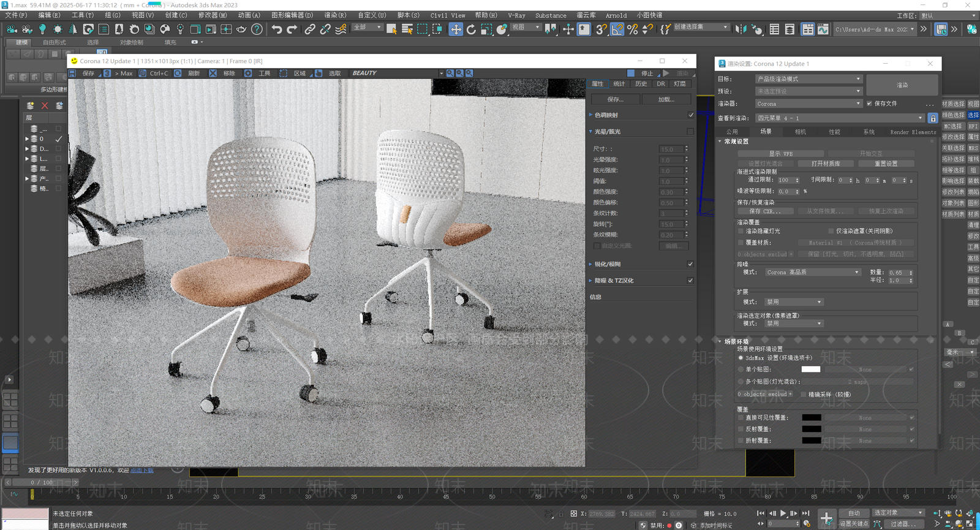Click black 反射覆盖 color swatch
Viewport: 980px width, 530px height.
812,430
